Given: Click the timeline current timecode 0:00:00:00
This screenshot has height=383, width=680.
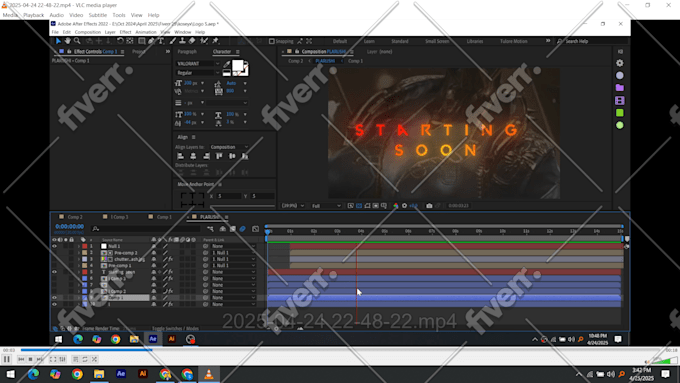Looking at the screenshot, I should 69,226.
